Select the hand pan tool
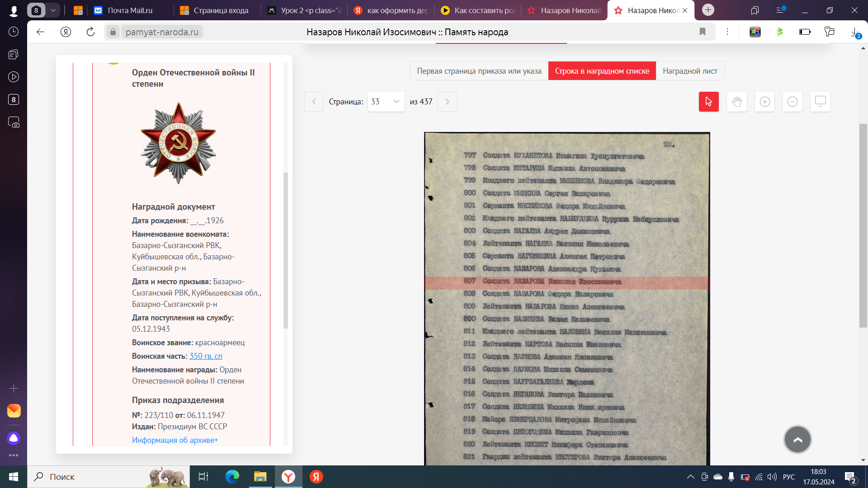This screenshot has width=868, height=488. pyautogui.click(x=736, y=102)
